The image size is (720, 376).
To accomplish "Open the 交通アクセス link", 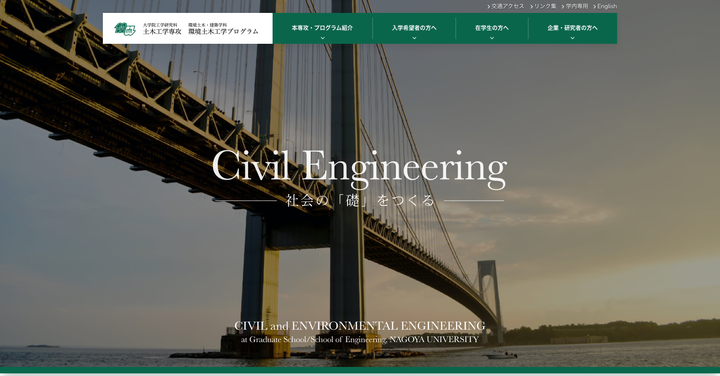I will (x=508, y=6).
